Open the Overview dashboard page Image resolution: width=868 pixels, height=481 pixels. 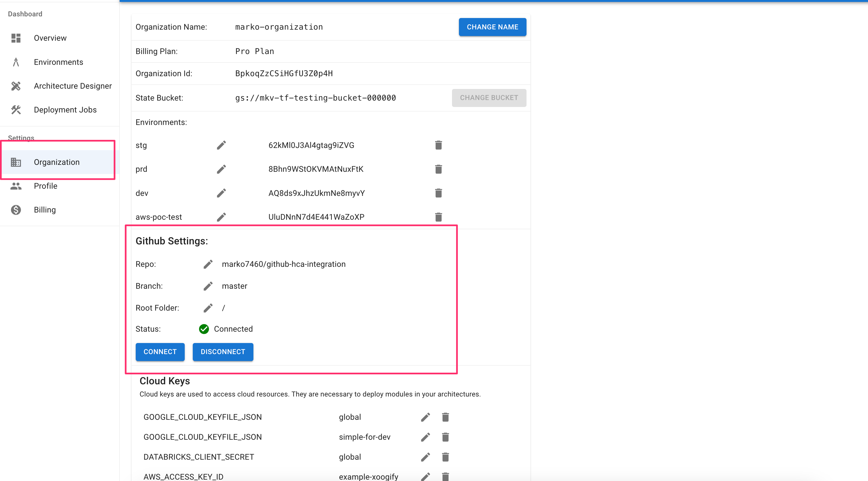tap(50, 38)
